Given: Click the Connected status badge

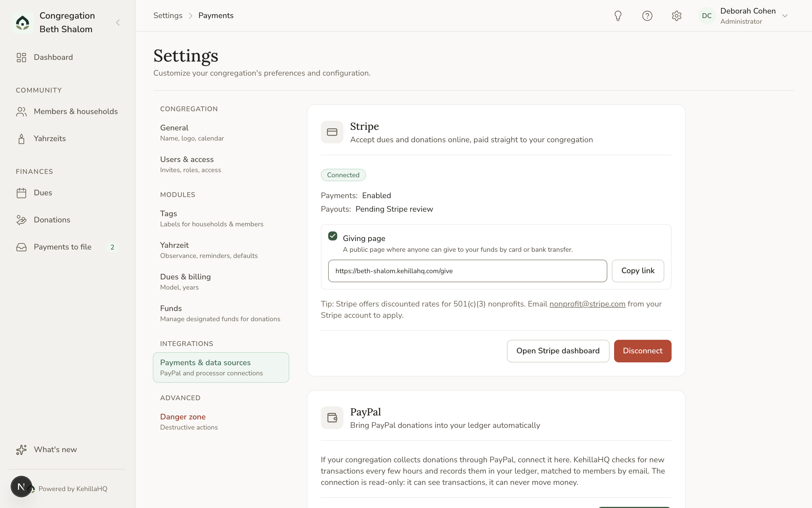Looking at the screenshot, I should tap(343, 175).
